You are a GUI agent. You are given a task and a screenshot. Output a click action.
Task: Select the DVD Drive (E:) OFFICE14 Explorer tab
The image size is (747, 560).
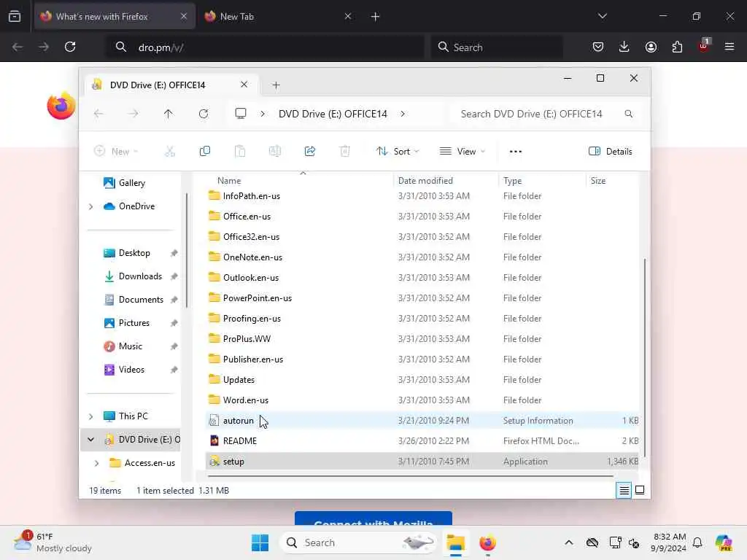tap(171, 85)
